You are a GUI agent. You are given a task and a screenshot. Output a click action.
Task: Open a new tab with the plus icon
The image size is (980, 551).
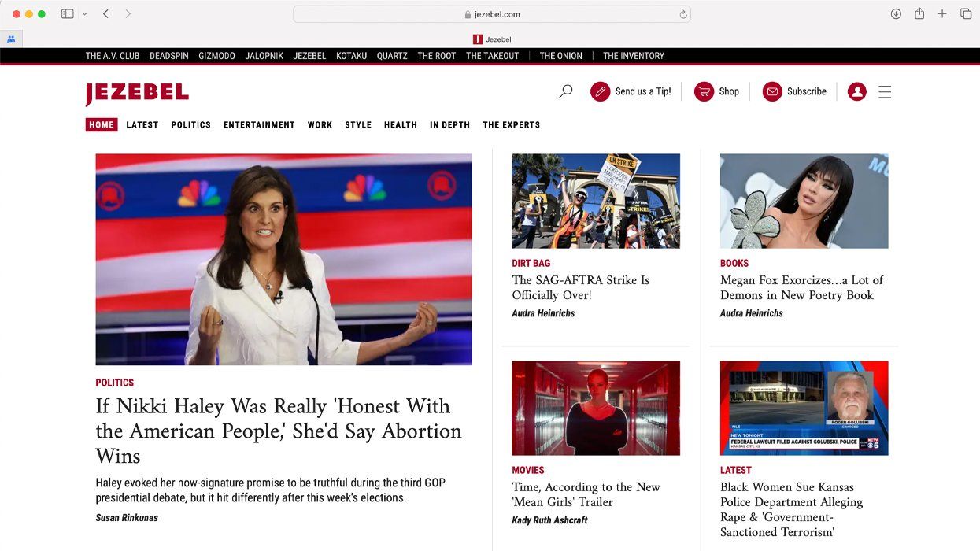coord(942,13)
